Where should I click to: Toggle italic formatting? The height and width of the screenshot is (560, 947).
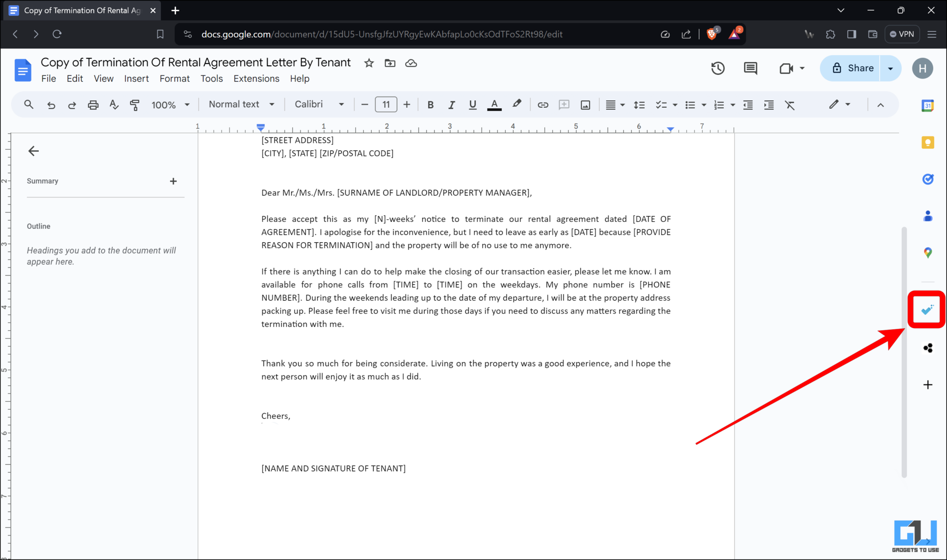click(x=451, y=105)
